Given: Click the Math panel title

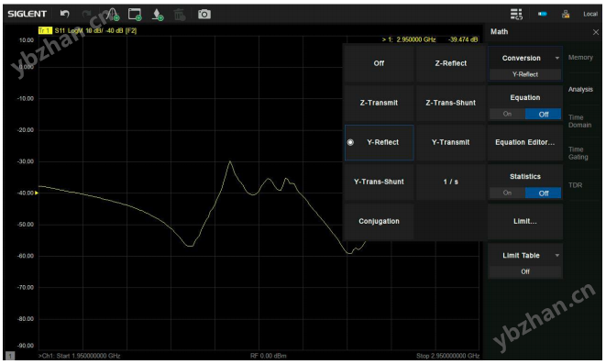Looking at the screenshot, I should pos(499,32).
